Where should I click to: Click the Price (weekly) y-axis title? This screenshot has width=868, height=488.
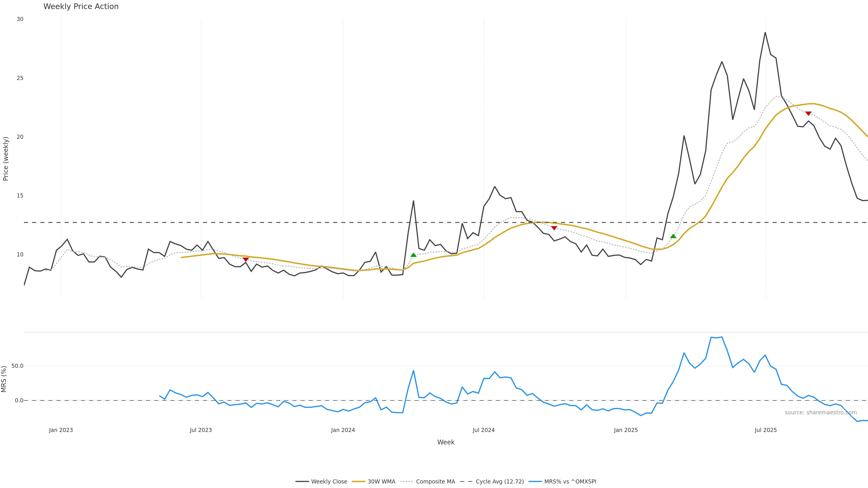pos(6,159)
